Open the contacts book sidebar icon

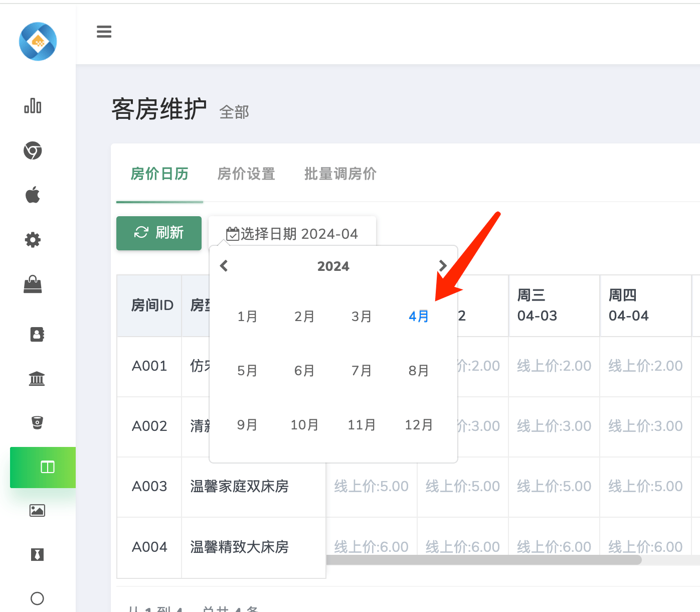point(37,334)
